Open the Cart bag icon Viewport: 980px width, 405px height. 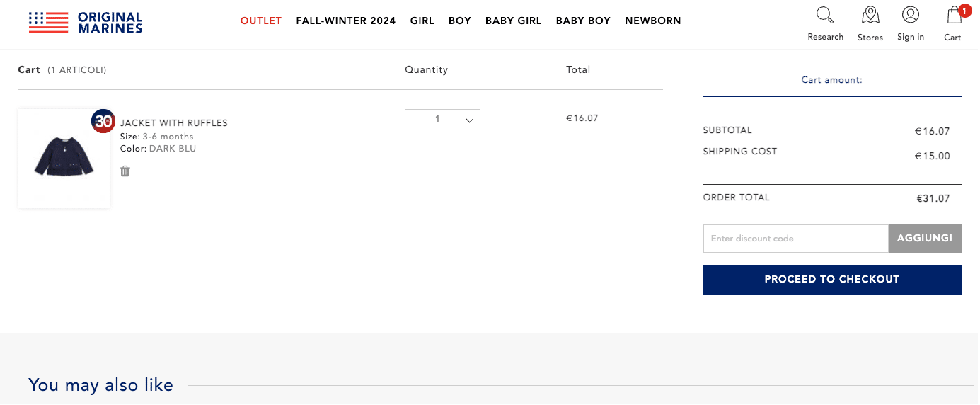point(952,17)
